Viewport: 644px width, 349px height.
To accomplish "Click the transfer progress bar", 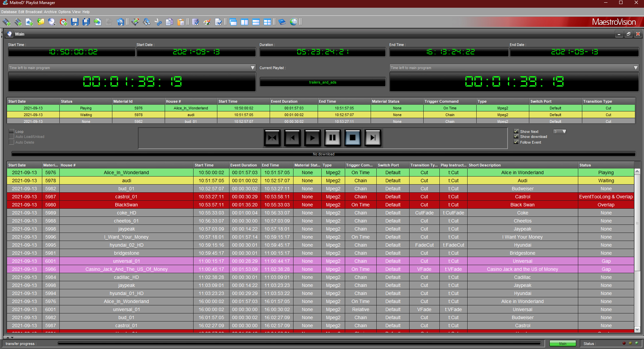I will 299,344.
